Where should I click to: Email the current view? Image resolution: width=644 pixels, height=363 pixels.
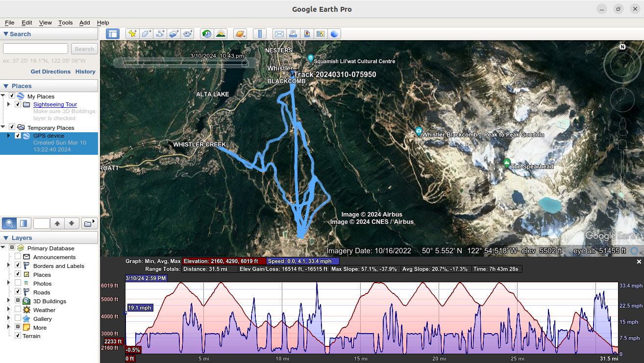279,34
